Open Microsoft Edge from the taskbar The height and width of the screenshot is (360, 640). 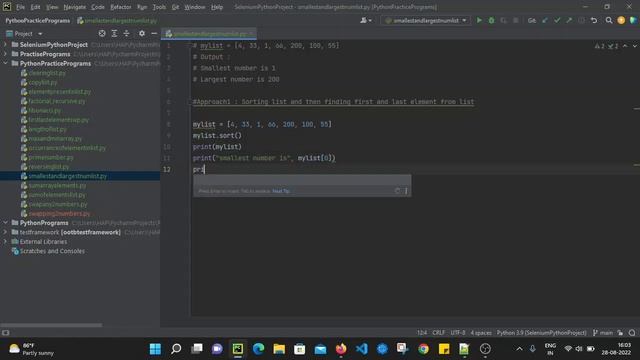pyautogui.click(x=258, y=349)
